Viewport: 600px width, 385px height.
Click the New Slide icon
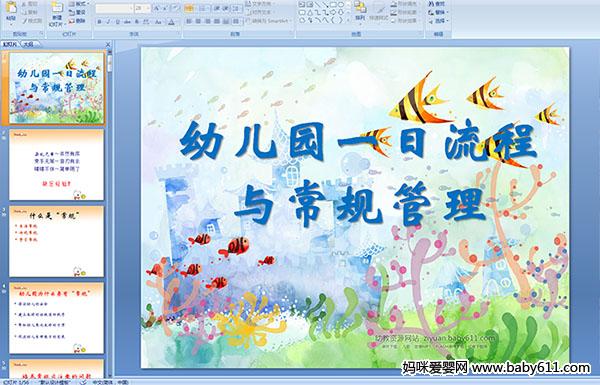[57, 12]
